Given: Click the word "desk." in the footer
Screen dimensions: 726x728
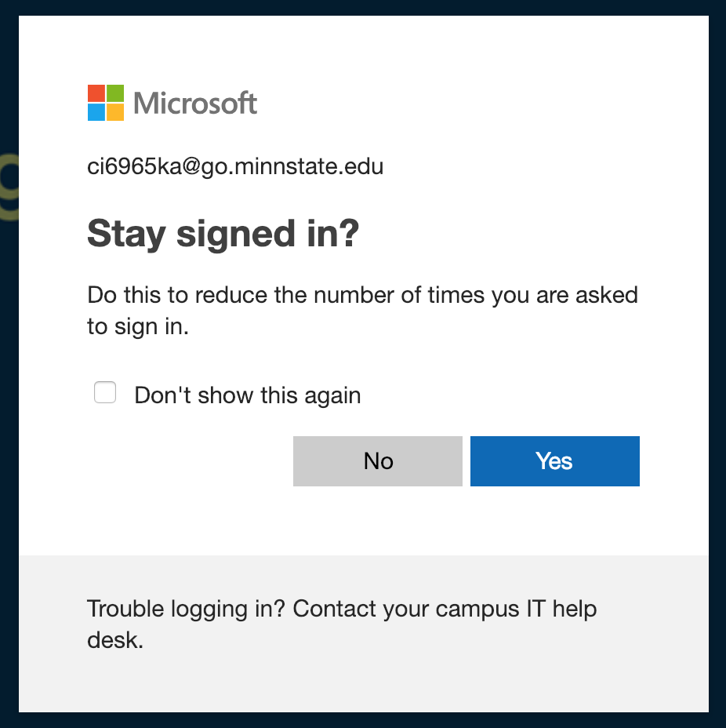Looking at the screenshot, I should 115,640.
